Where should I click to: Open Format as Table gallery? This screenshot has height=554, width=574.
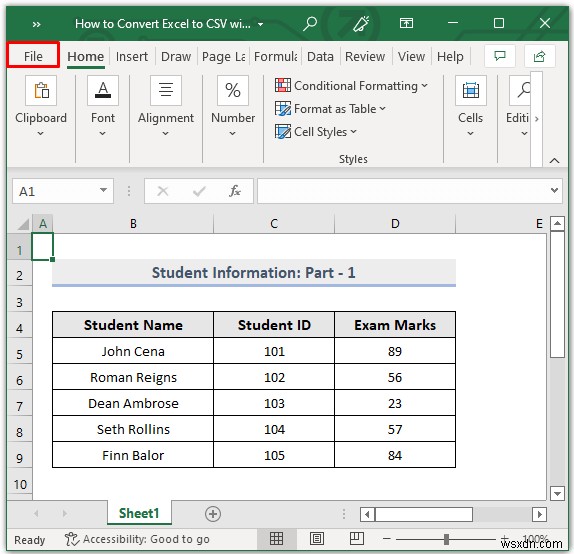[330, 109]
